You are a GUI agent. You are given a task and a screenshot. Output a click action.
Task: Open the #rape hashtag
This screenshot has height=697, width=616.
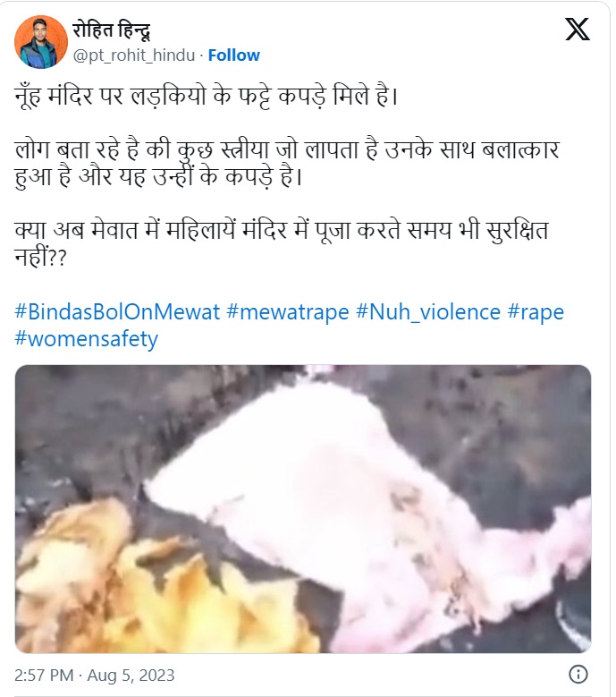pos(536,312)
